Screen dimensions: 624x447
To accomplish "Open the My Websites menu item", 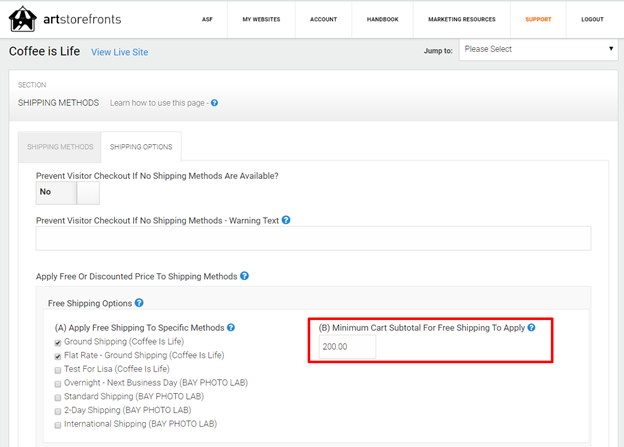I will 261,19.
